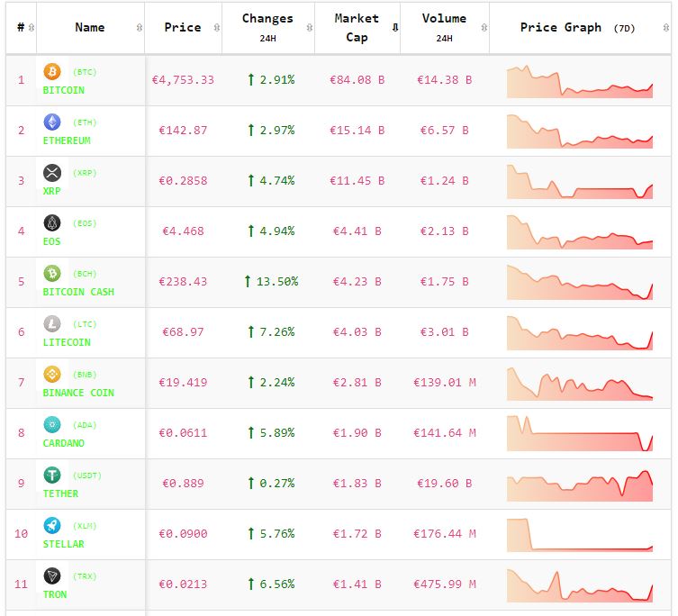Click the Ethereum diamond logo icon

coord(51,122)
